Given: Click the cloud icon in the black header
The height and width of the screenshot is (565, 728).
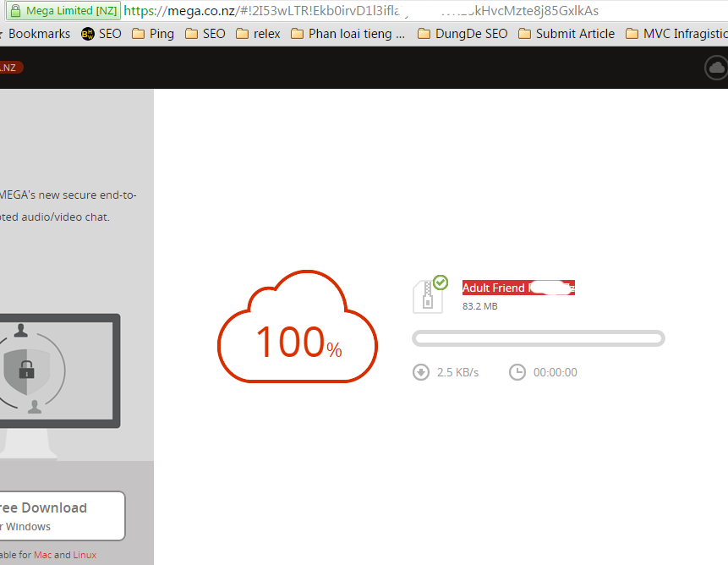Looking at the screenshot, I should click(716, 68).
